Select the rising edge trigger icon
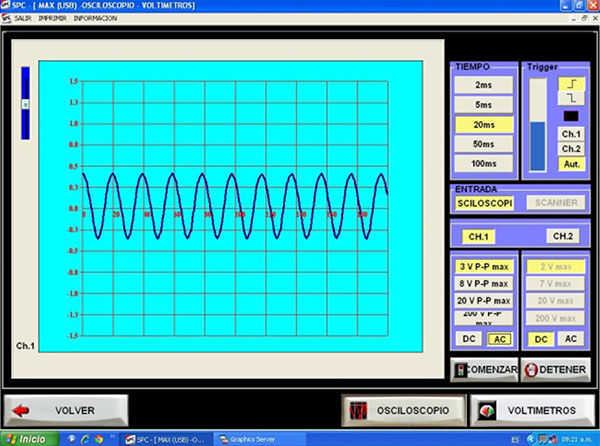The width and height of the screenshot is (600, 446). coord(571,86)
